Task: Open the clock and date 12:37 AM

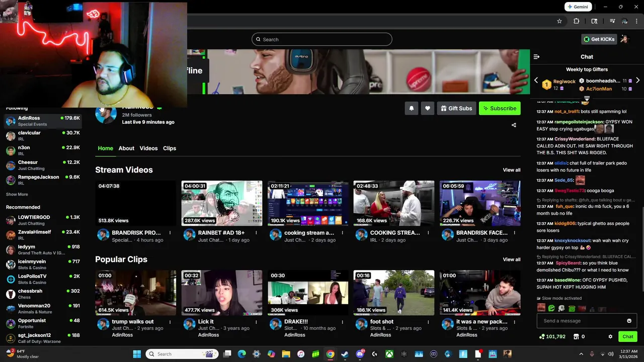Action: (x=629, y=354)
